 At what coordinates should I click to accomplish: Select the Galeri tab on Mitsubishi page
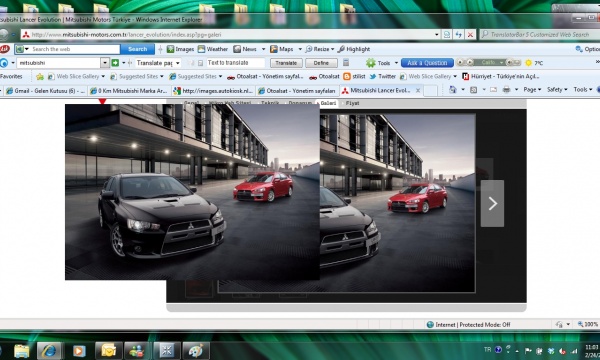328,103
